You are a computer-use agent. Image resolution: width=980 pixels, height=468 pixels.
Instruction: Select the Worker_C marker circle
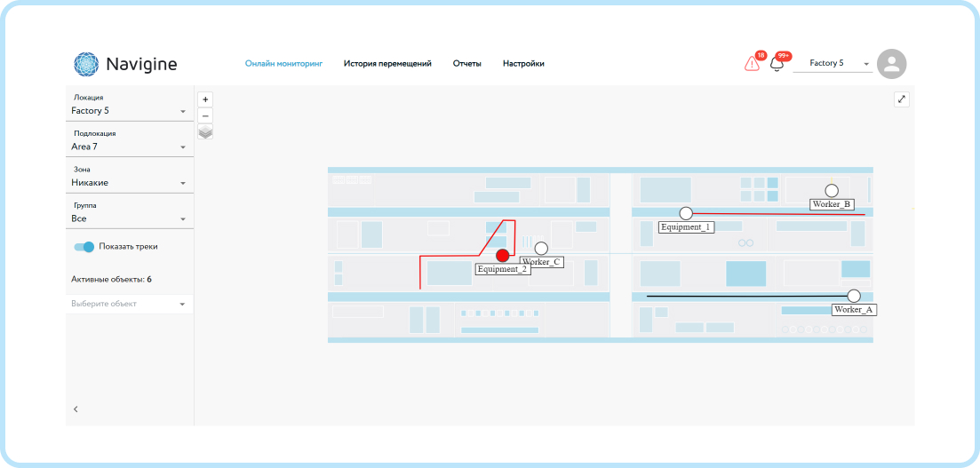(541, 248)
